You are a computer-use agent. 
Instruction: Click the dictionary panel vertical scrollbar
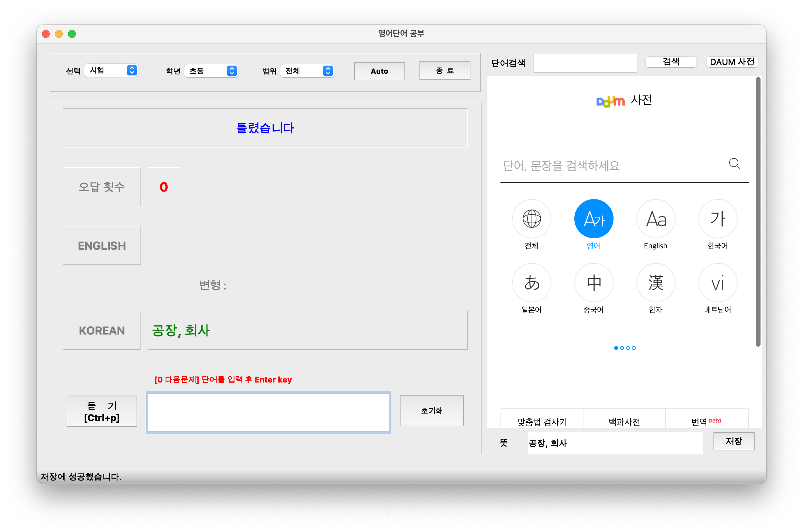click(758, 212)
